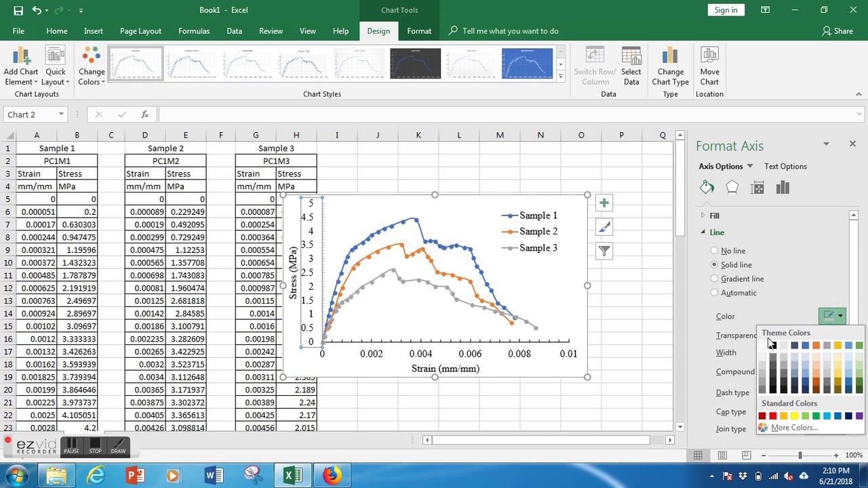Click Ezvid Stop button
The image size is (868, 488).
[x=95, y=446]
